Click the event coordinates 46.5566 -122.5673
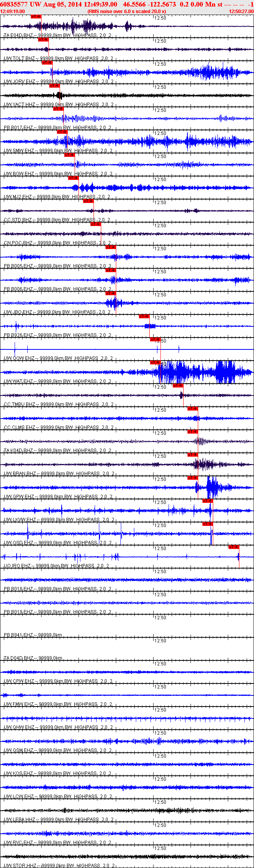Viewport: 254px width, 868px height. pyautogui.click(x=150, y=4)
